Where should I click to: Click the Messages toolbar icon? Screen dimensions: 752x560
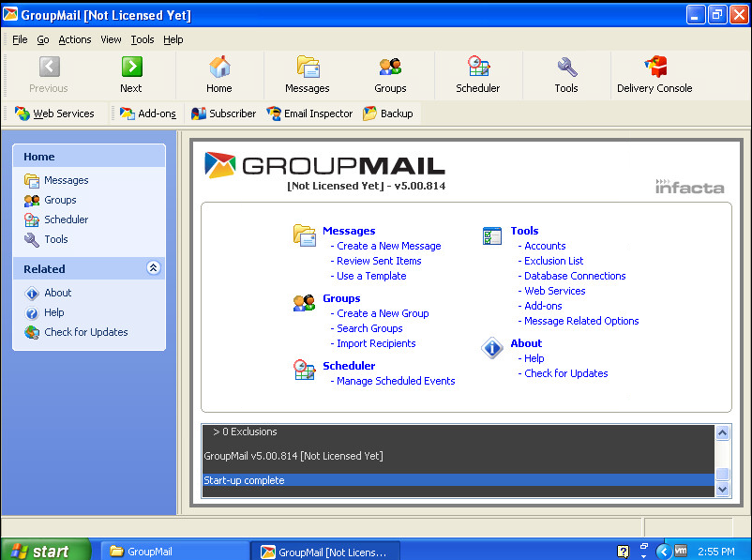308,68
